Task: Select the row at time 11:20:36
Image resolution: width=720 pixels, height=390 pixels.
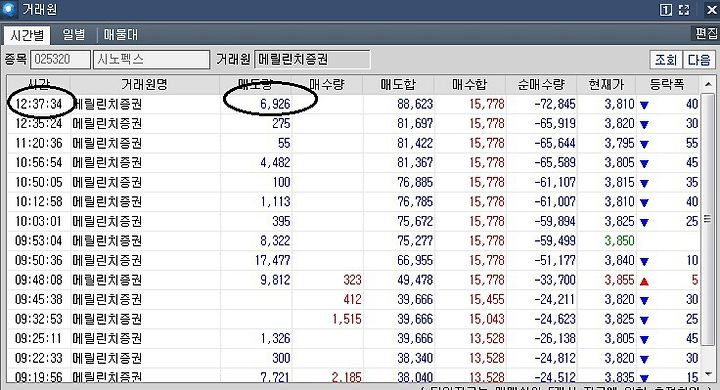Action: click(354, 143)
